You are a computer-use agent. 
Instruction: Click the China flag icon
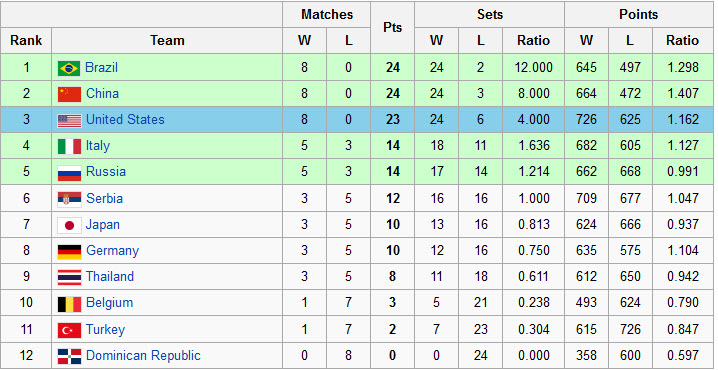(x=70, y=94)
